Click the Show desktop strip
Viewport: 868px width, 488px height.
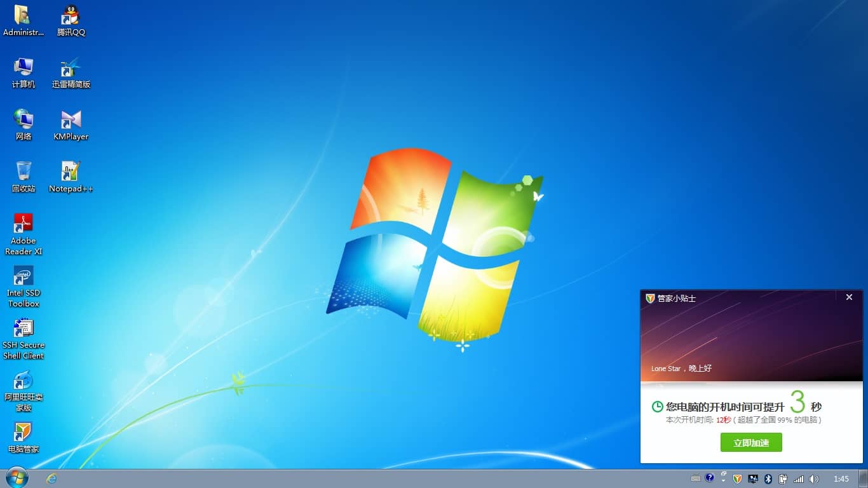click(x=863, y=478)
